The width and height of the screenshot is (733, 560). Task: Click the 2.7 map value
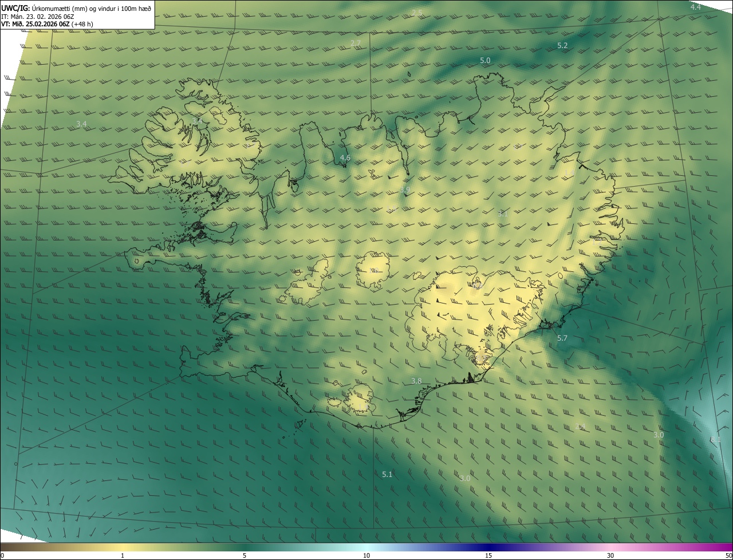click(x=356, y=44)
